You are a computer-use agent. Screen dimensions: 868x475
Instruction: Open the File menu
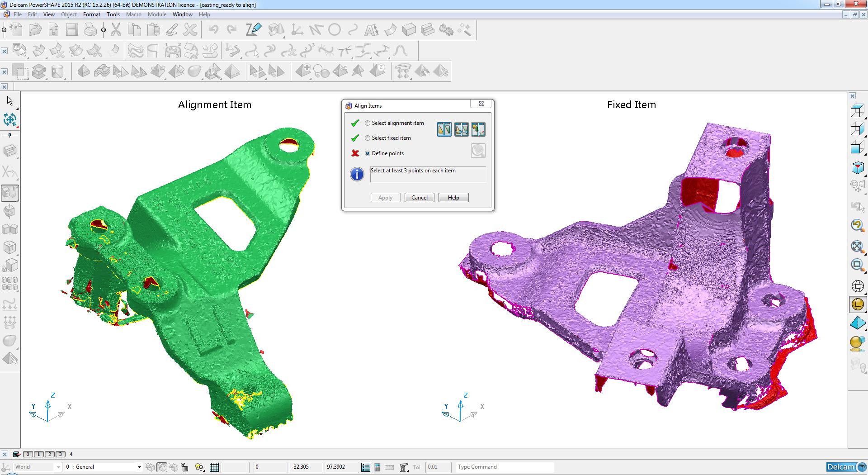point(18,14)
